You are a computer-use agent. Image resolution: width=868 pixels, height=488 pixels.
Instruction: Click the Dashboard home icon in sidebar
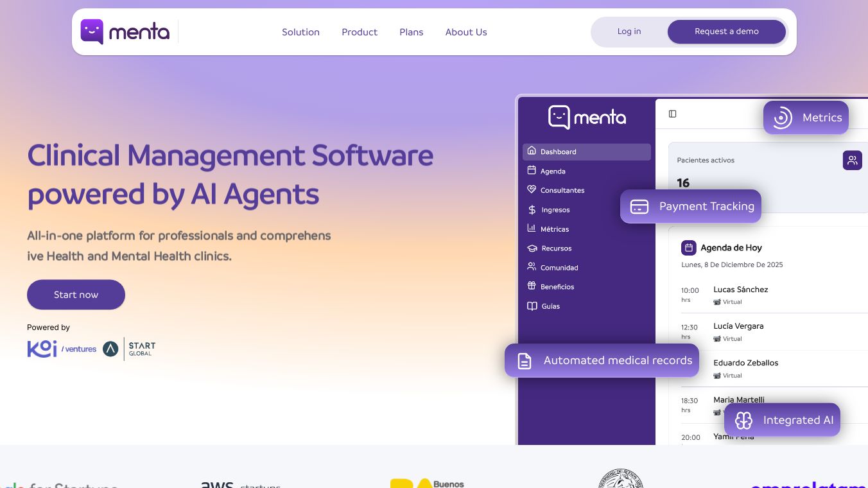(x=532, y=152)
